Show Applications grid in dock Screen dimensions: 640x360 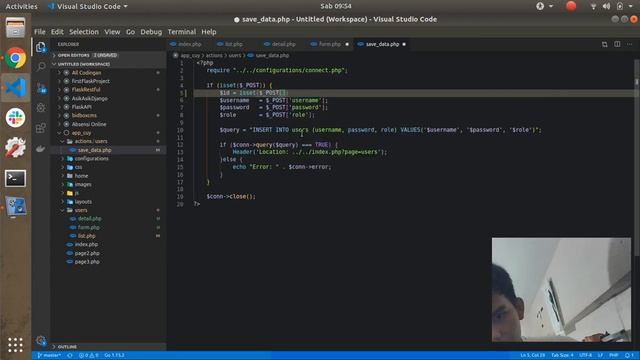[16, 345]
